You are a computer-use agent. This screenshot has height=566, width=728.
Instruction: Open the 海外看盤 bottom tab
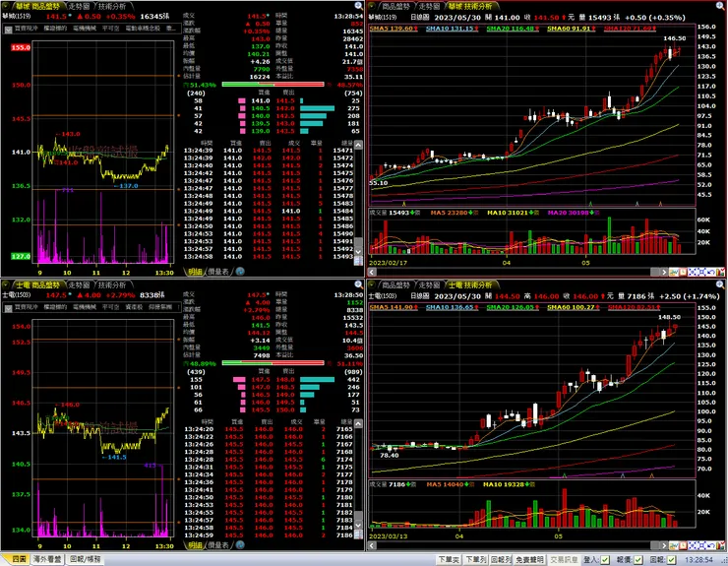click(x=47, y=559)
